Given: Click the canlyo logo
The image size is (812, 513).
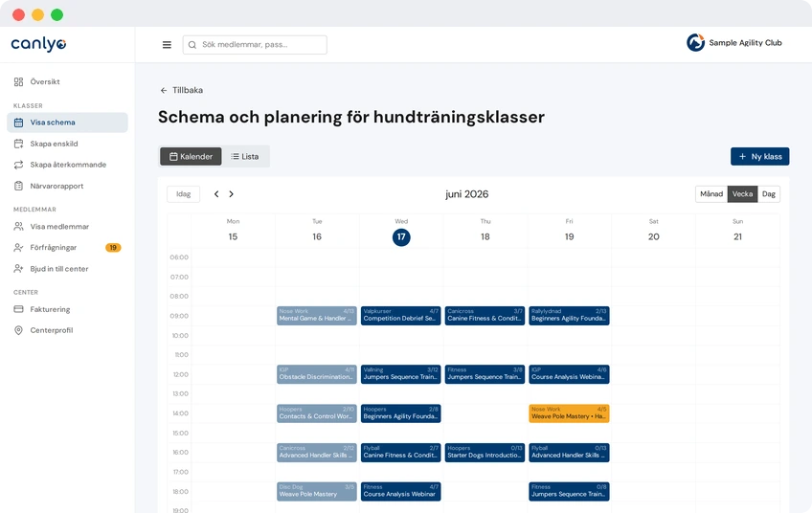Looking at the screenshot, I should pyautogui.click(x=38, y=44).
